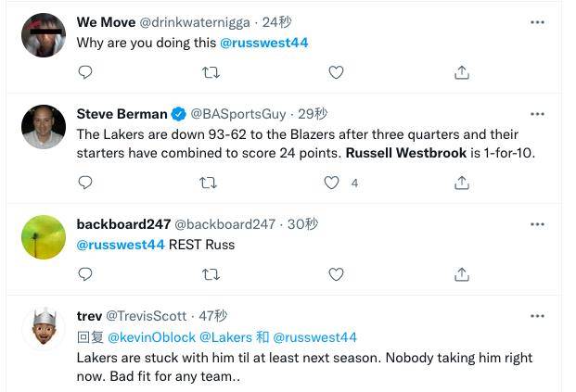Screen dimensions: 576x392
Task: Retweet backboard247's REST Russ tweet
Action: (211, 273)
